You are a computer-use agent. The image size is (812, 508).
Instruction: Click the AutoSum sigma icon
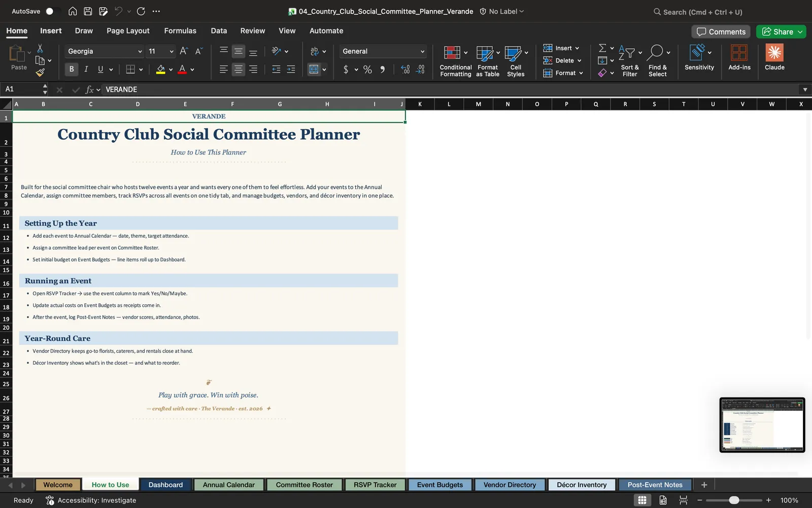coord(602,48)
